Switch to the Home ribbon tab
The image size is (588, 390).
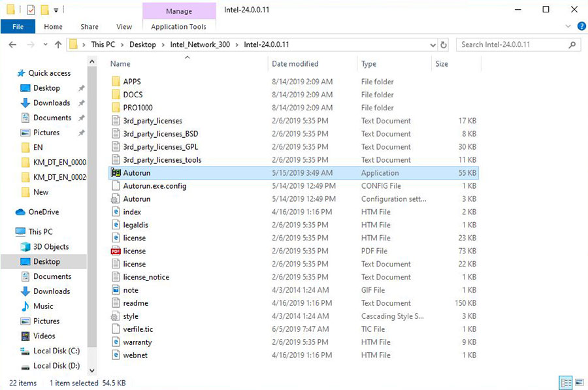point(54,27)
